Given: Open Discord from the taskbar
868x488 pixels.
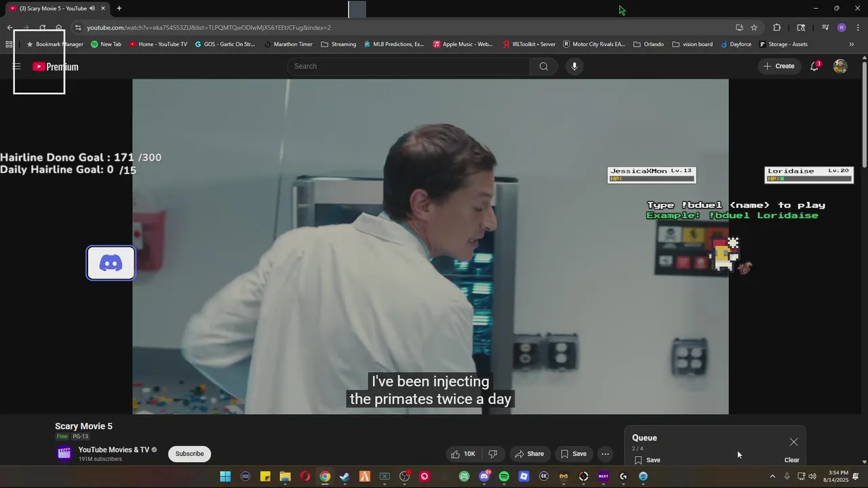Looking at the screenshot, I should [484, 476].
